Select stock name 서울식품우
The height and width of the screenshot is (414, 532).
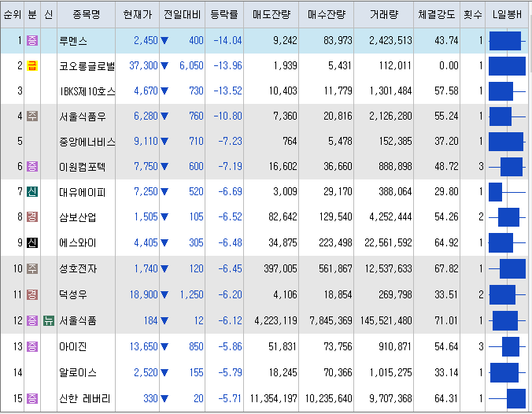pyautogui.click(x=83, y=116)
